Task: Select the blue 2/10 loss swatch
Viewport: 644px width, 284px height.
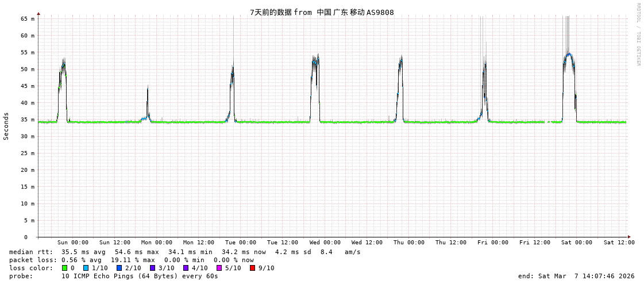Action: (x=119, y=268)
